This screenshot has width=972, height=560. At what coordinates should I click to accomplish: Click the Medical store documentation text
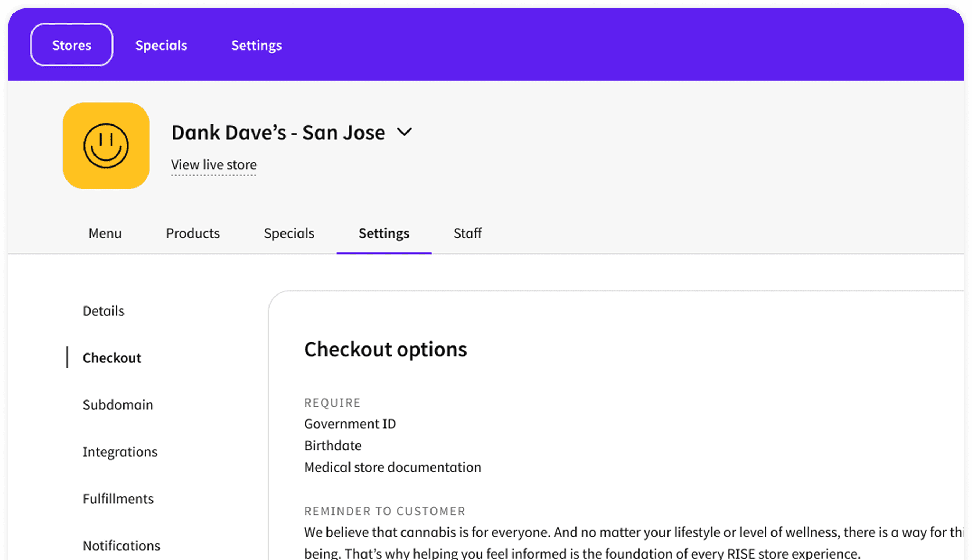click(x=393, y=467)
